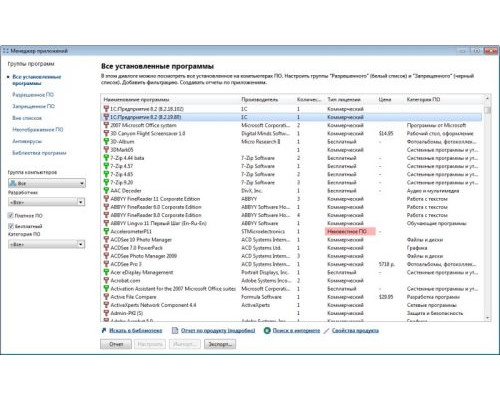
Task: Click icon next to Acrobat.com
Action: click(x=106, y=280)
